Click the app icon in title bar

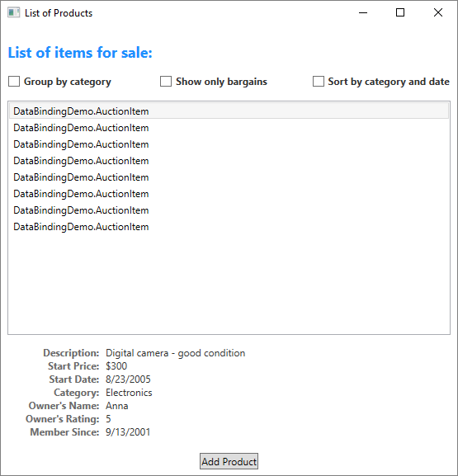(x=14, y=12)
